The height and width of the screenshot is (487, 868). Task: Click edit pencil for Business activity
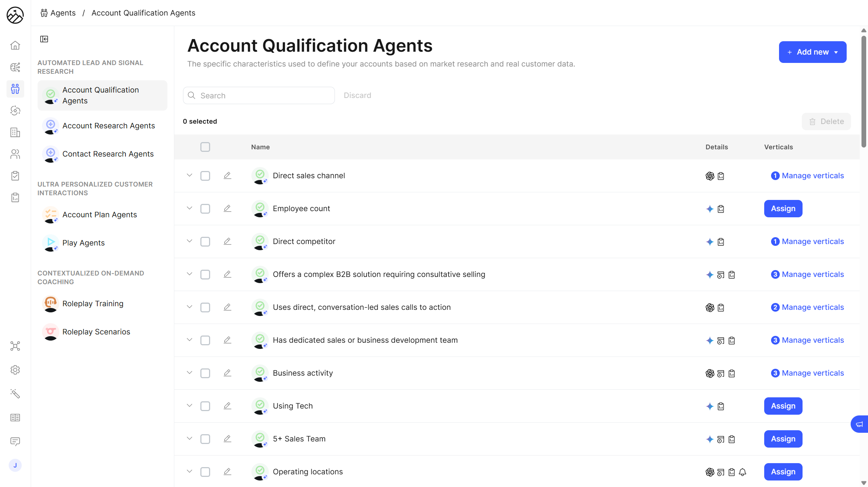tap(227, 373)
